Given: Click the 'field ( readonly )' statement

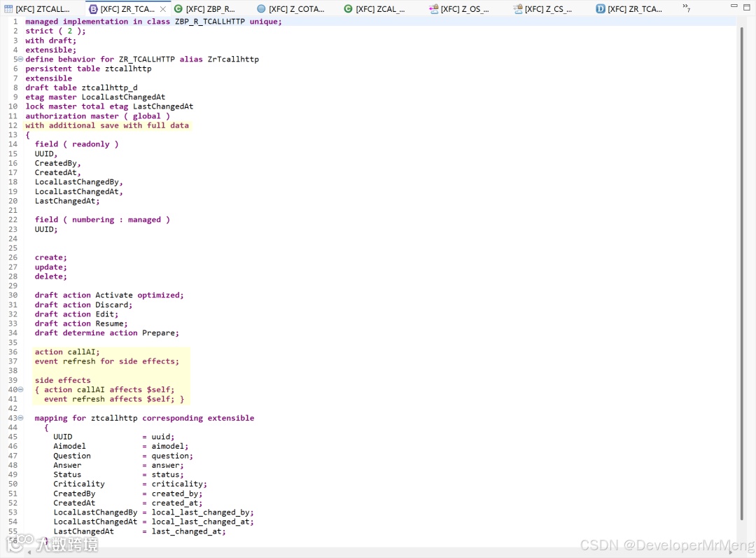Looking at the screenshot, I should pos(76,144).
